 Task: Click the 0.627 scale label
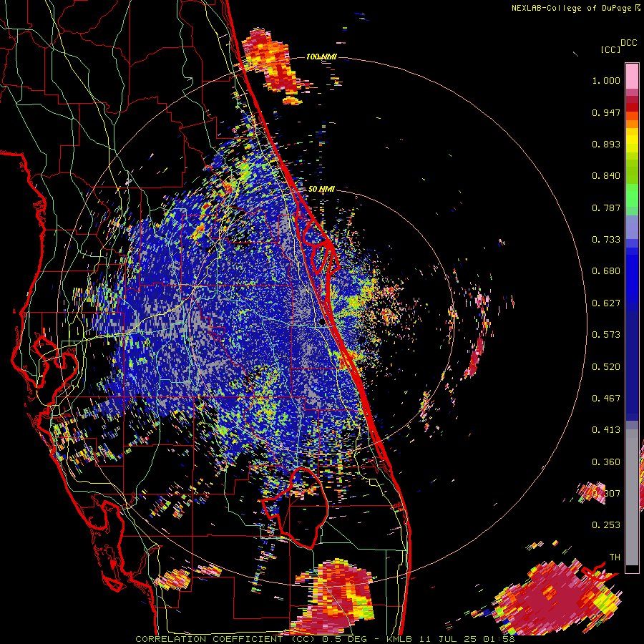(606, 303)
